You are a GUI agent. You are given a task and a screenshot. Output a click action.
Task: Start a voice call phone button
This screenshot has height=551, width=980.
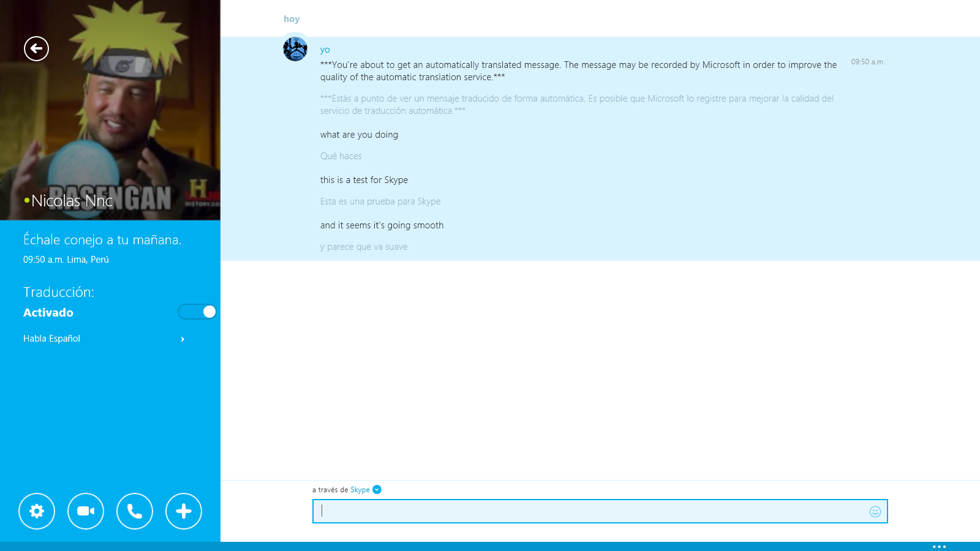pyautogui.click(x=135, y=511)
